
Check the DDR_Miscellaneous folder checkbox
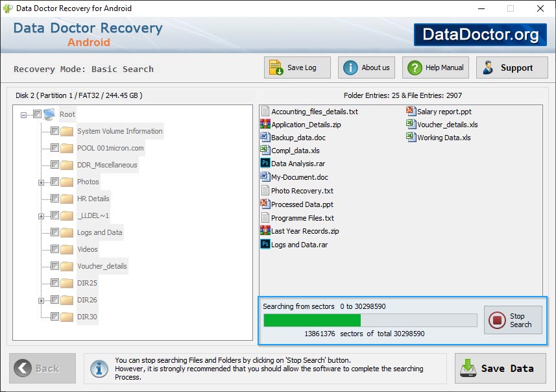click(x=54, y=165)
